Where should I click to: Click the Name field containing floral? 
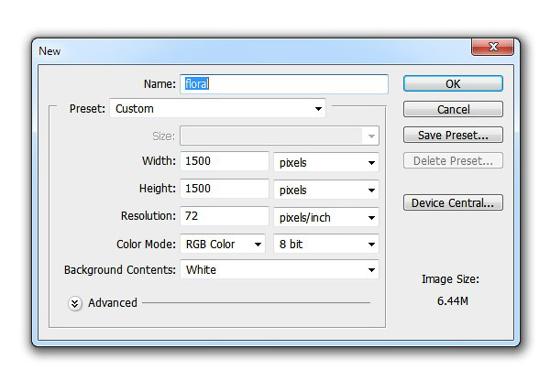(284, 83)
